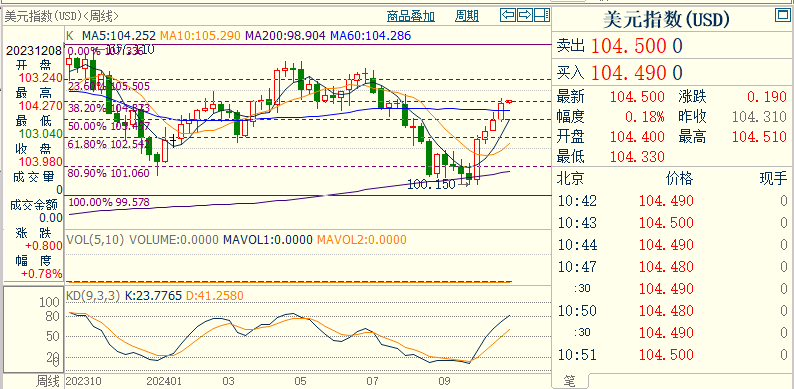Select the 笔 tab below trade list

point(570,381)
